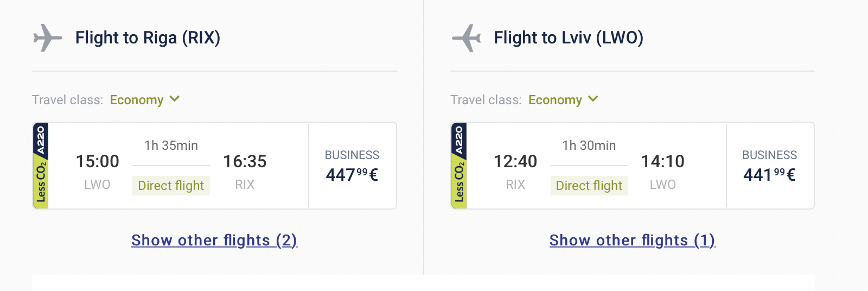This screenshot has width=868, height=291.
Task: Click the 16:35 RIX arrival time
Action: pyautogui.click(x=245, y=161)
